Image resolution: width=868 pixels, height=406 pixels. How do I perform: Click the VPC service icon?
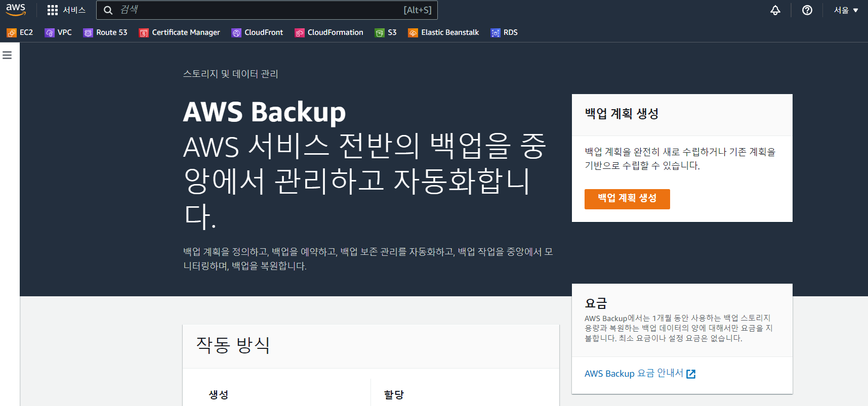50,33
